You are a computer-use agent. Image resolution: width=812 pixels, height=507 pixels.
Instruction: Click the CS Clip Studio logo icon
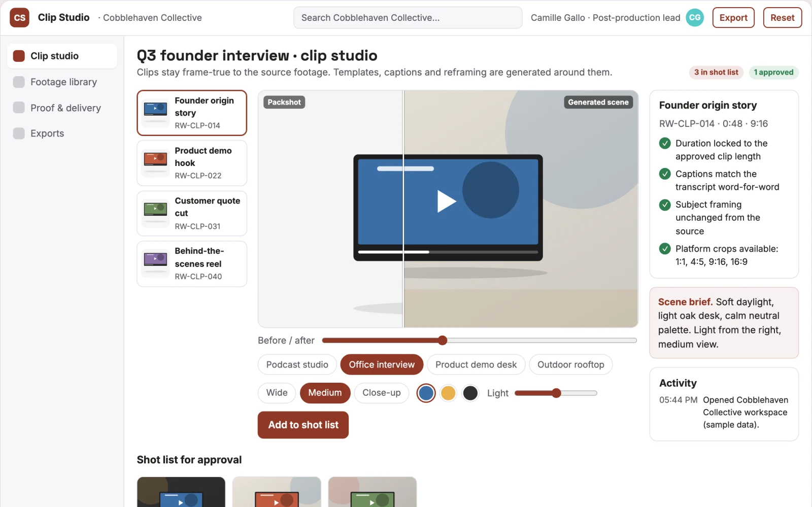20,18
